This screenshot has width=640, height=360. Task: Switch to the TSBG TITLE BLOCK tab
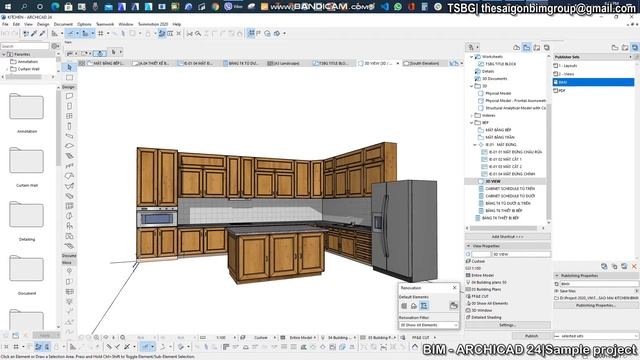333,63
